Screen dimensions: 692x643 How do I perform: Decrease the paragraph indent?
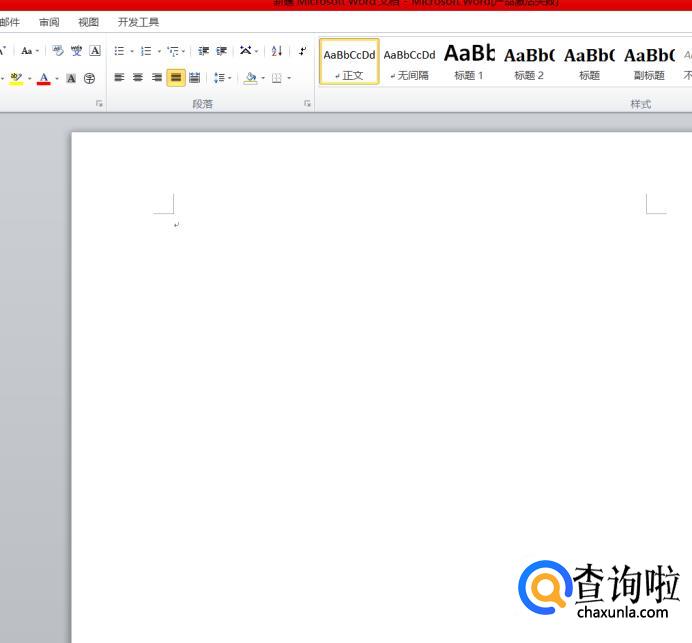pyautogui.click(x=204, y=51)
